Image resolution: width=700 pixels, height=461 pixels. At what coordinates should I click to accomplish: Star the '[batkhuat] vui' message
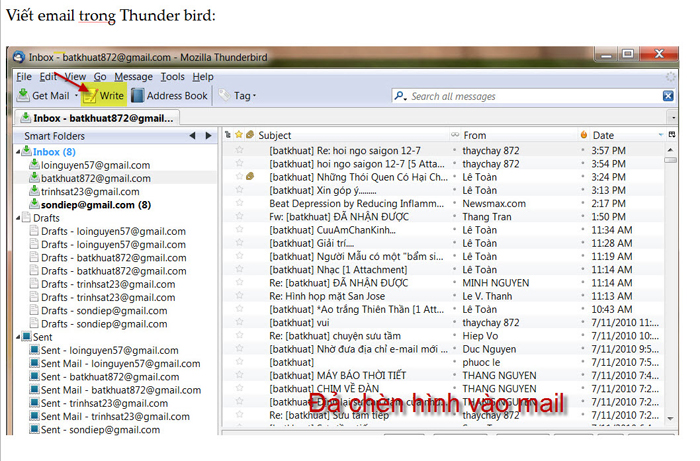click(239, 322)
